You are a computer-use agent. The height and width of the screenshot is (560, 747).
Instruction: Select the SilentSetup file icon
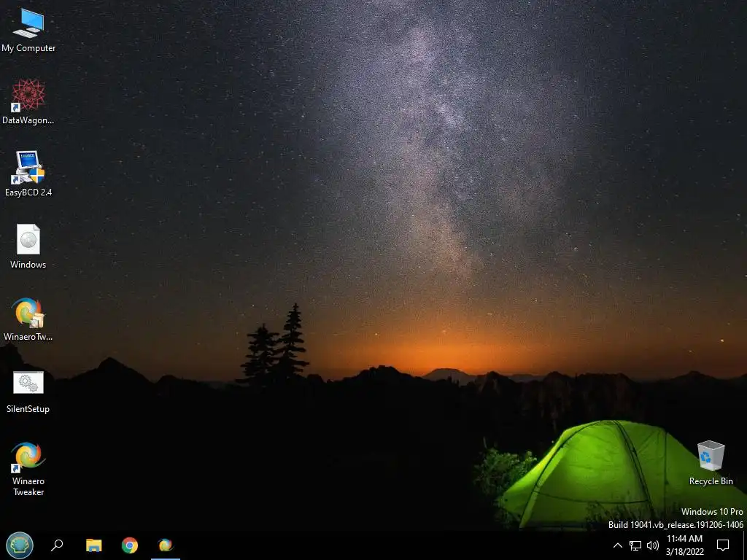tap(28, 391)
